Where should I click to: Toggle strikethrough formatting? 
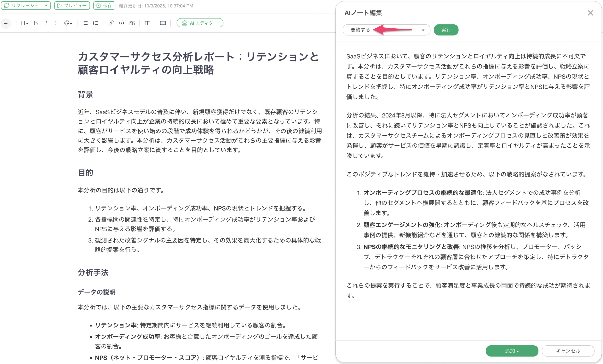[x=57, y=23]
